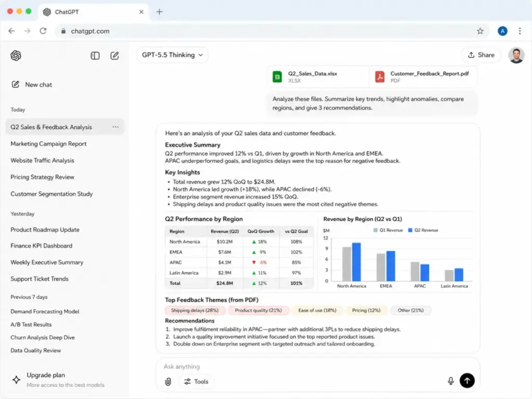Close the ChatGPT browser tab

pyautogui.click(x=141, y=12)
